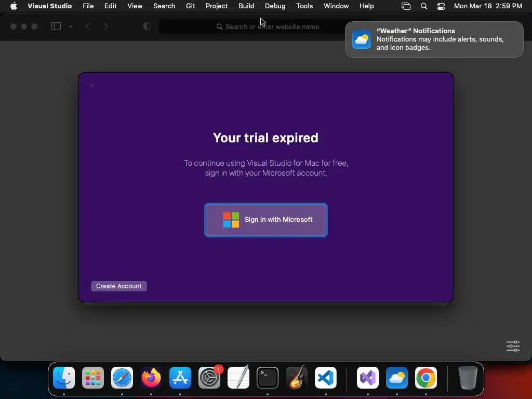This screenshot has height=399, width=532.
Task: Open Firefox from the Dock
Action: [x=151, y=378]
